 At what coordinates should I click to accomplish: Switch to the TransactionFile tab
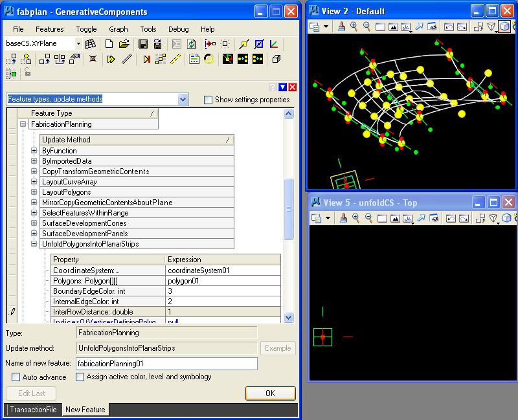tap(33, 410)
